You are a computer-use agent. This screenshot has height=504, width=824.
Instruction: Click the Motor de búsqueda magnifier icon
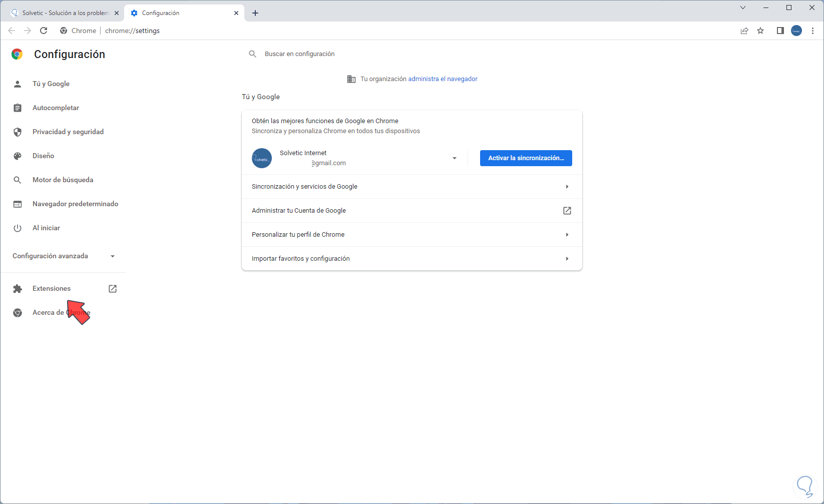coord(18,180)
